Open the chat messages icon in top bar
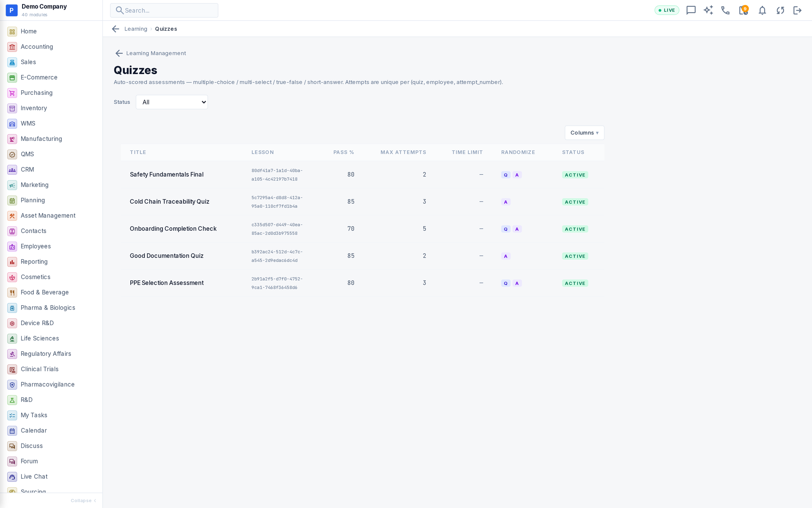 click(691, 10)
